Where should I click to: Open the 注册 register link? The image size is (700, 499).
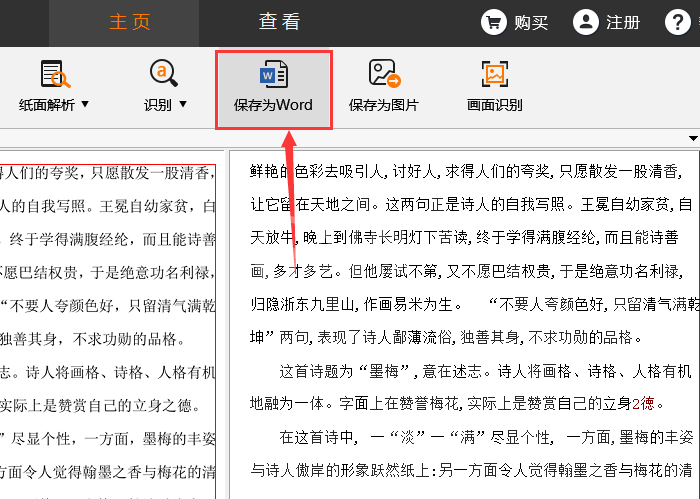point(623,22)
